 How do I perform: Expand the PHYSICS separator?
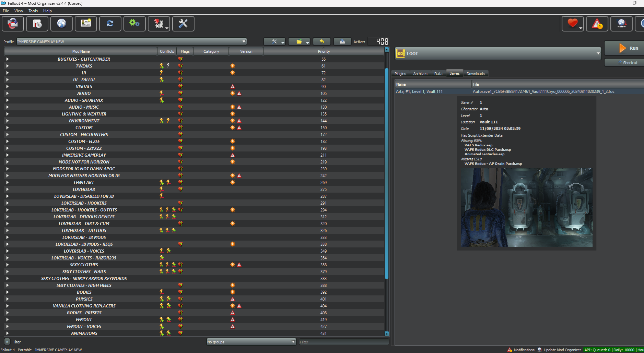tap(7, 299)
